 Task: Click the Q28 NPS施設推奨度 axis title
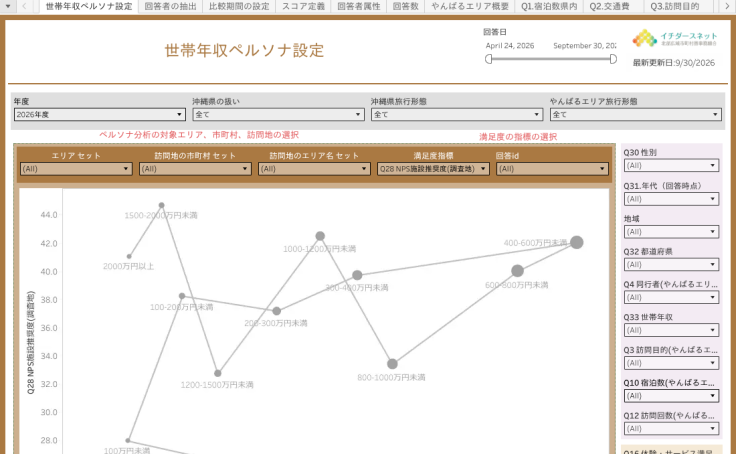[31, 342]
